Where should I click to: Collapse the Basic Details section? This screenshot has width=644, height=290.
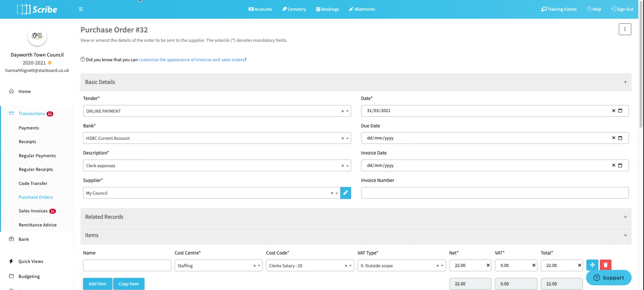(x=625, y=82)
